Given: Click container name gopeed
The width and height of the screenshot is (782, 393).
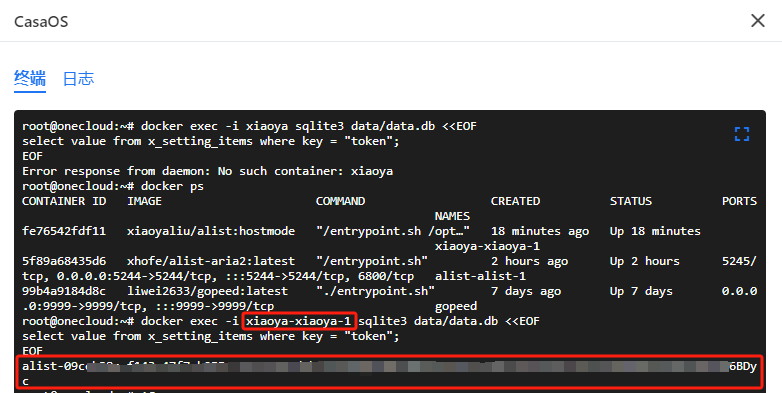Looking at the screenshot, I should pyautogui.click(x=456, y=306).
